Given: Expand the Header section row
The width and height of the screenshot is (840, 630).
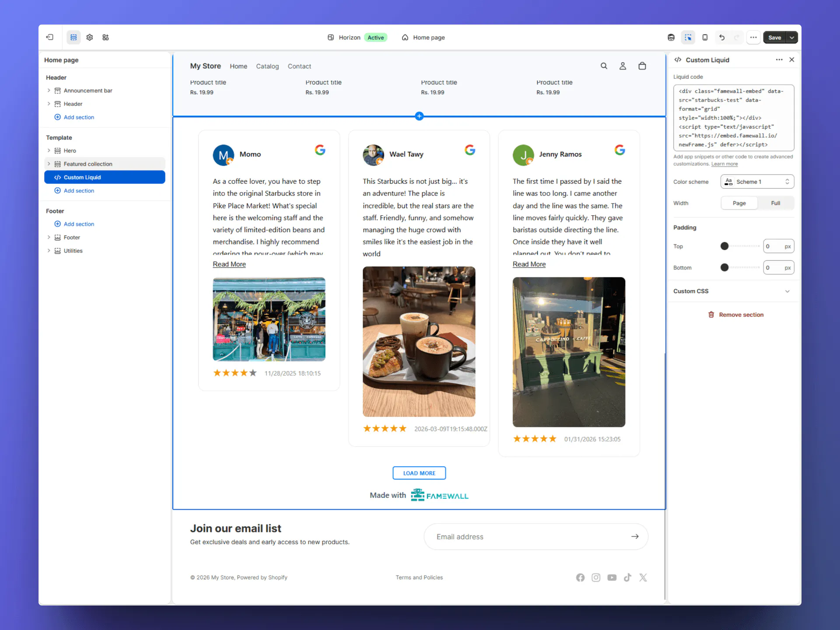Looking at the screenshot, I should point(49,104).
